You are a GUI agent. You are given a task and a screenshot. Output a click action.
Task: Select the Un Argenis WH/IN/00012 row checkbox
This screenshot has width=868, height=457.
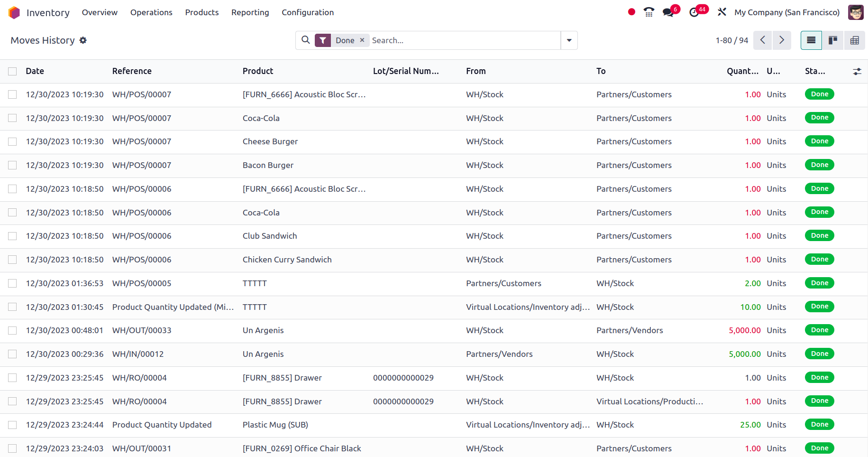[x=12, y=354]
